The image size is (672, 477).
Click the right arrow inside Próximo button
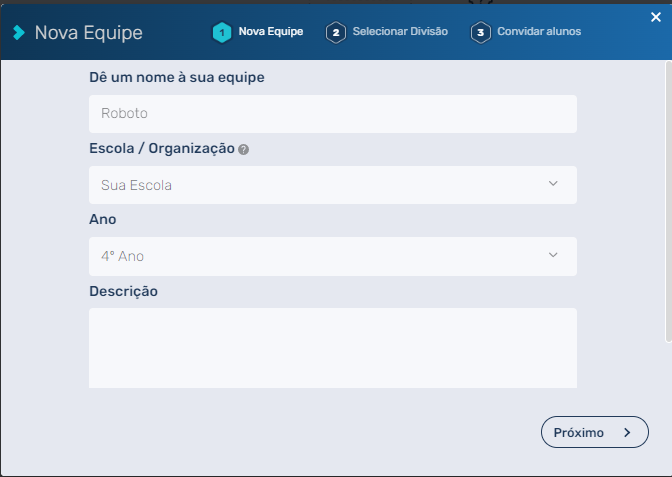click(x=627, y=433)
